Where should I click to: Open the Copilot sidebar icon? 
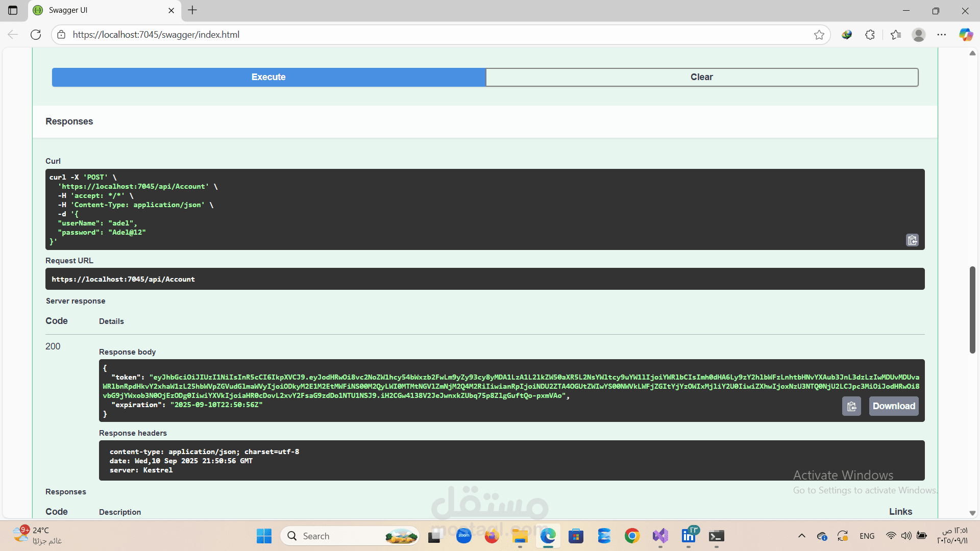pos(966,35)
